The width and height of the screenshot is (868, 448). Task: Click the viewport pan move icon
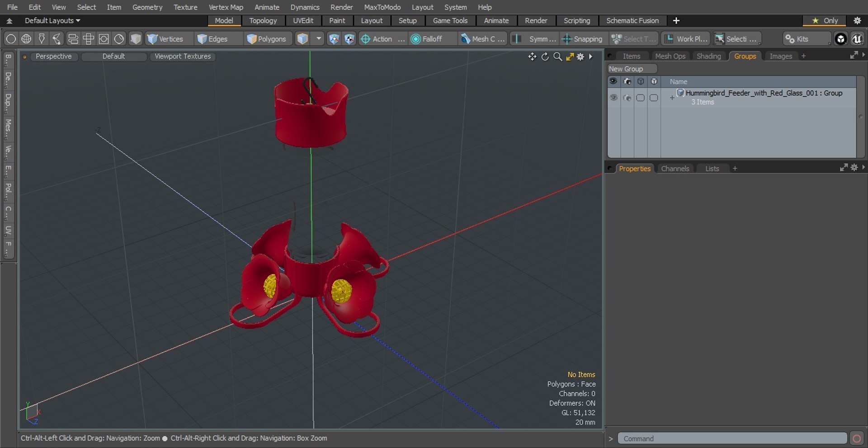click(532, 57)
